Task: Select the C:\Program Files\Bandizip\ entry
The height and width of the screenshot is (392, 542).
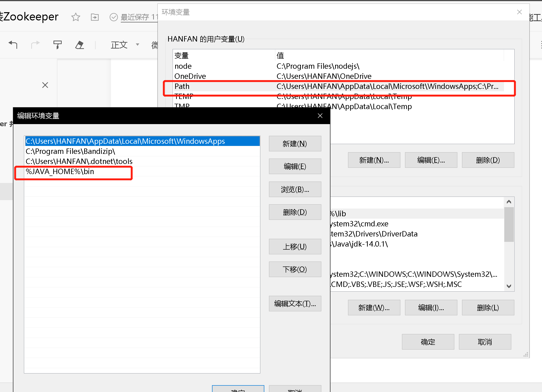Action: (142, 151)
